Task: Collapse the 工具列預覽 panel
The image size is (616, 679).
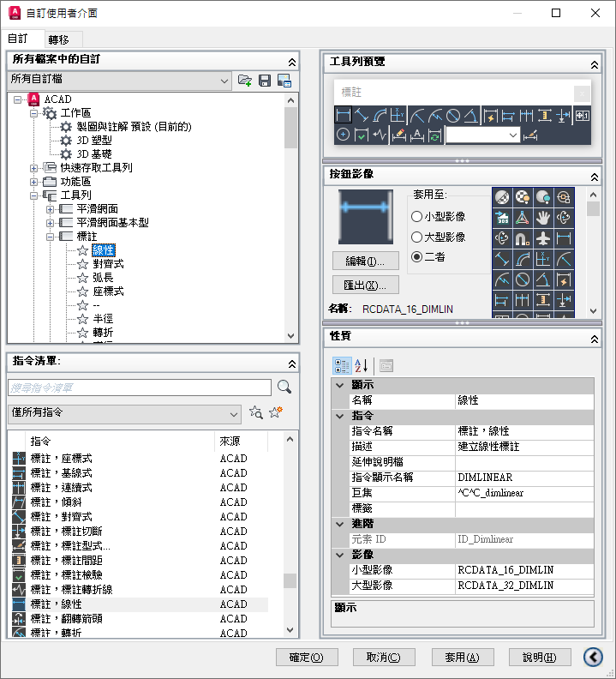Action: [595, 64]
